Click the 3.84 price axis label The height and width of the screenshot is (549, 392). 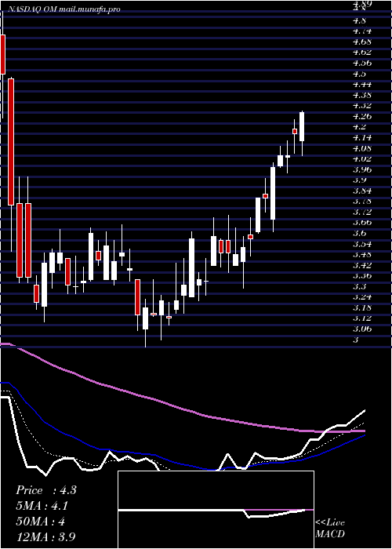point(362,191)
